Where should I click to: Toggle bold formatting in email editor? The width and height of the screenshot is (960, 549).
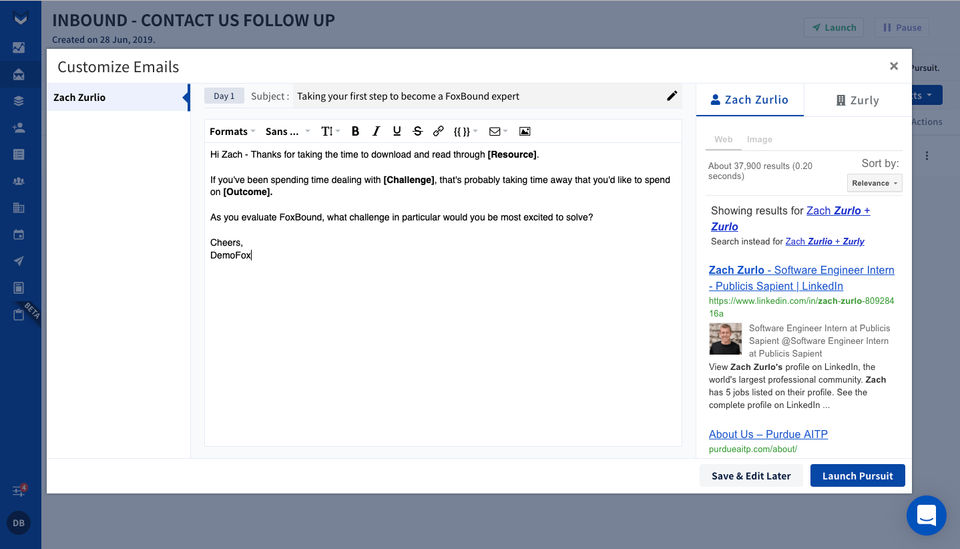click(x=355, y=131)
